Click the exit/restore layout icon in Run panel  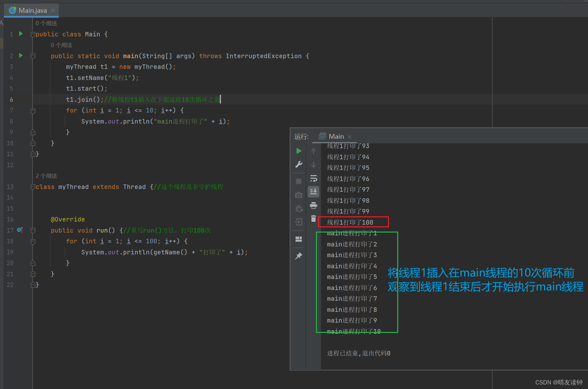click(x=299, y=222)
